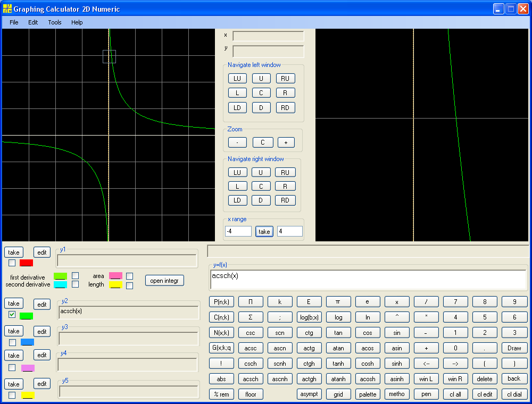The width and height of the screenshot is (532, 404).
Task: Click RU in Navigate left window
Action: [285, 79]
